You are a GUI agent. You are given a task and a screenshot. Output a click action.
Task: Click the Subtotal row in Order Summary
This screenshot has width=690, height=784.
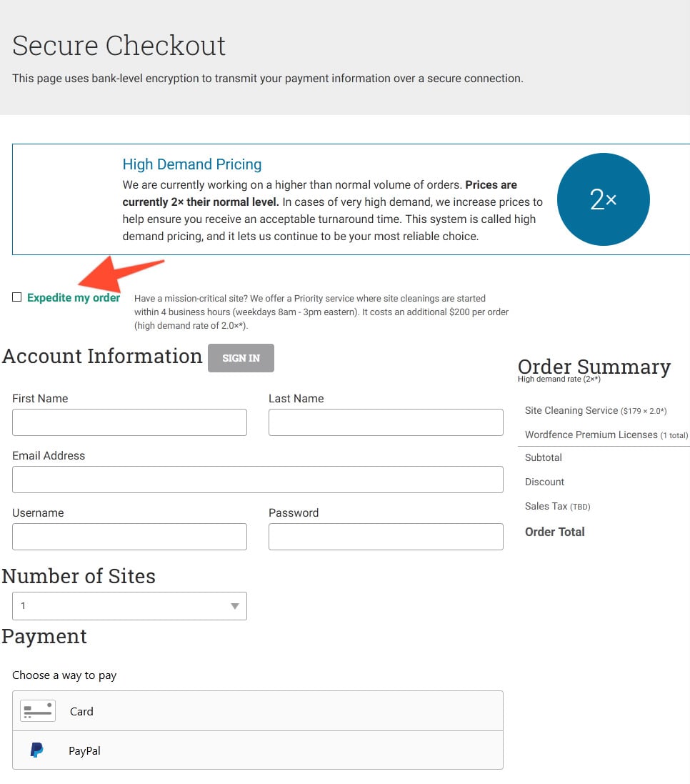(543, 457)
